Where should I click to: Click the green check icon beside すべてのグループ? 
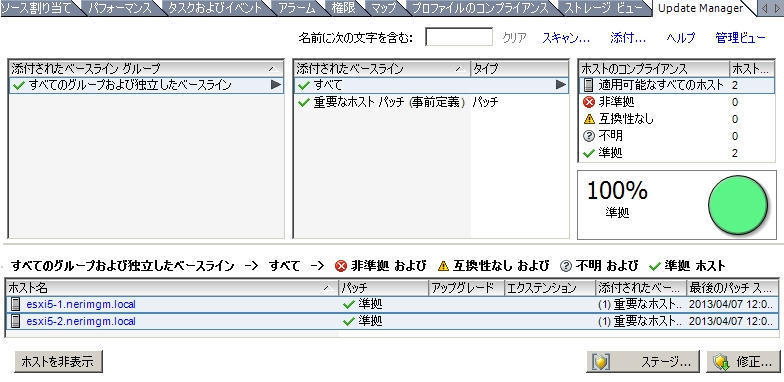20,85
